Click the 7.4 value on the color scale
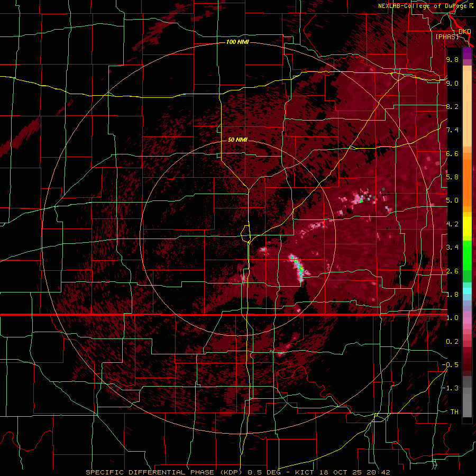The width and height of the screenshot is (476, 476). coord(452,130)
